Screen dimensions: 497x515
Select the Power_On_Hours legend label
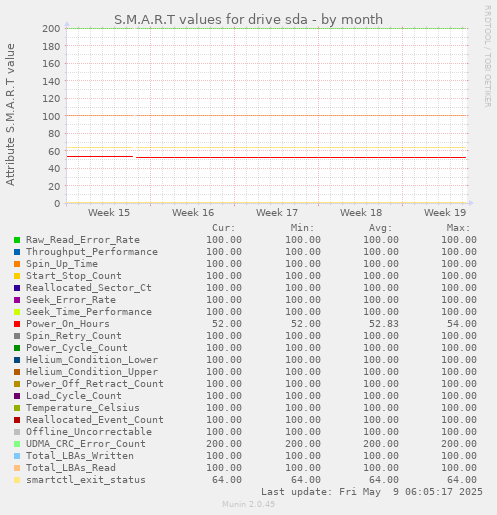coord(68,324)
